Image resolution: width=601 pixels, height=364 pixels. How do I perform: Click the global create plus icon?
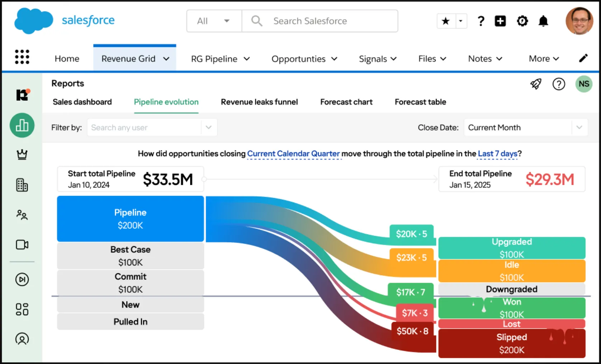[500, 21]
